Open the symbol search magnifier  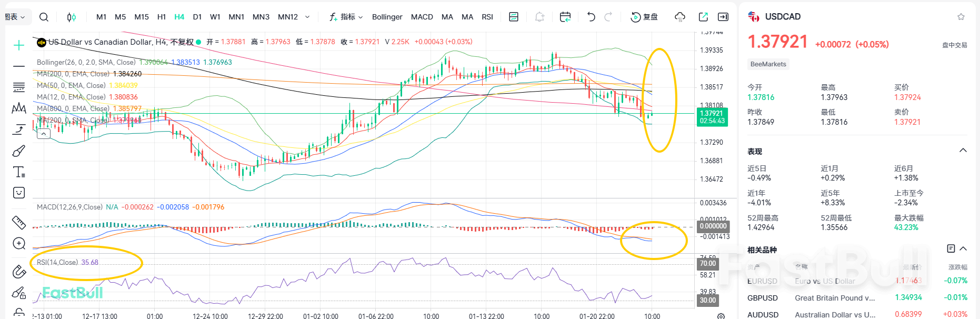tap(44, 17)
